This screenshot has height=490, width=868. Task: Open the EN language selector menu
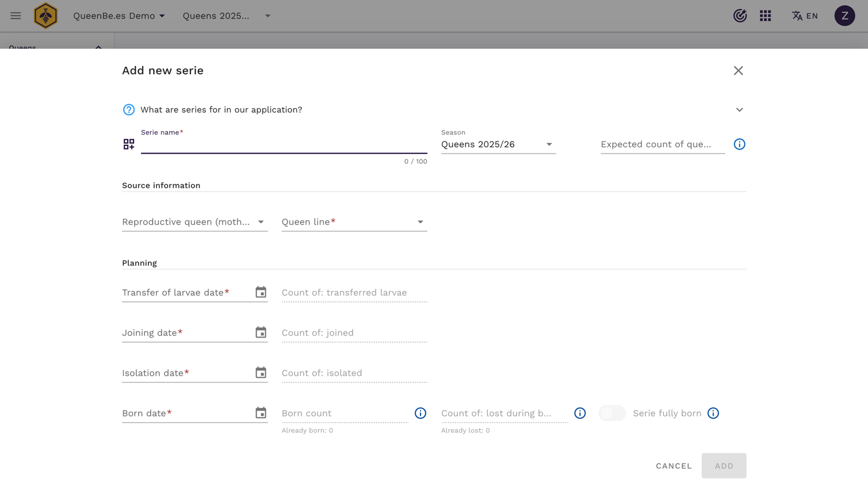[805, 16]
